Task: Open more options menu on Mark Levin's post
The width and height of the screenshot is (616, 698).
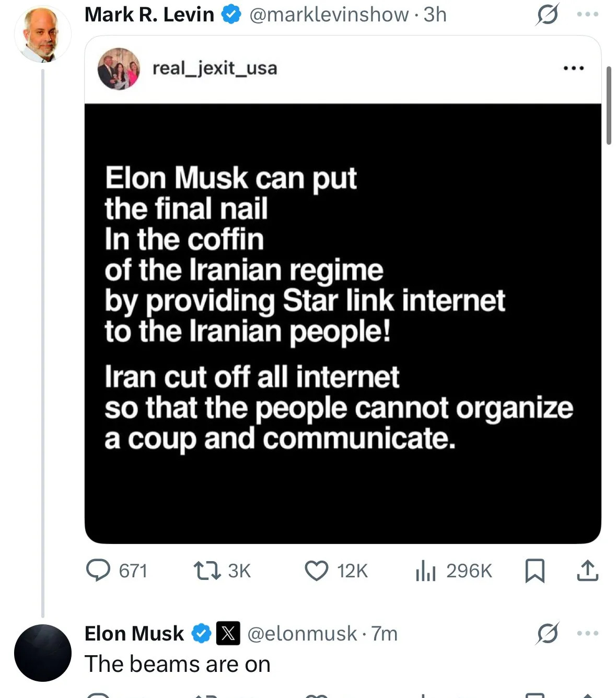Action: [x=588, y=15]
